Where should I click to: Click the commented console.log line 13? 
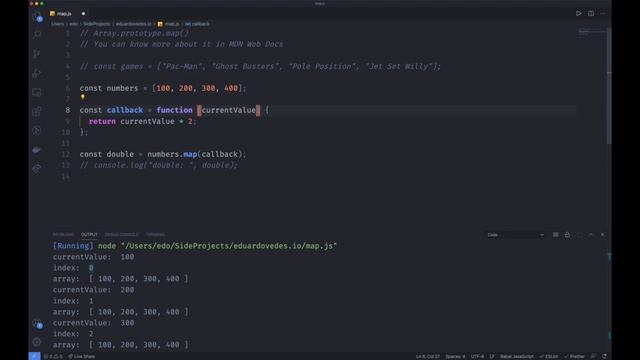[x=159, y=165]
